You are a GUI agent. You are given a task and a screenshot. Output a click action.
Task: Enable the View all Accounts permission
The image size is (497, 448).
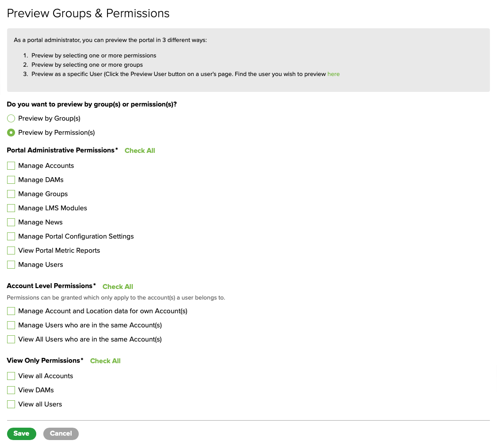tap(11, 376)
